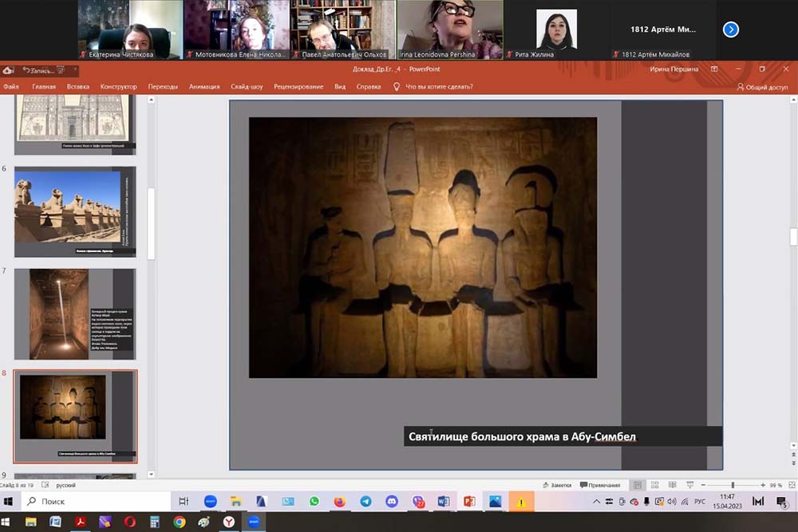Toggle the Примечания comments pane

pyautogui.click(x=600, y=485)
